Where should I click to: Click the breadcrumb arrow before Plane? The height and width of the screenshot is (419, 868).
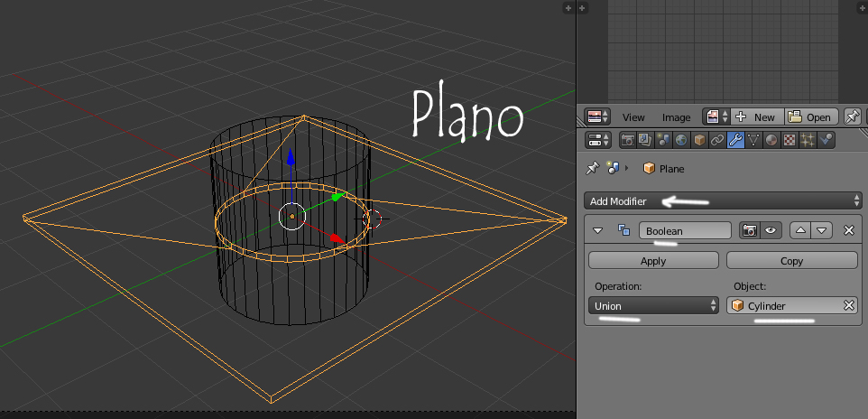click(x=627, y=168)
